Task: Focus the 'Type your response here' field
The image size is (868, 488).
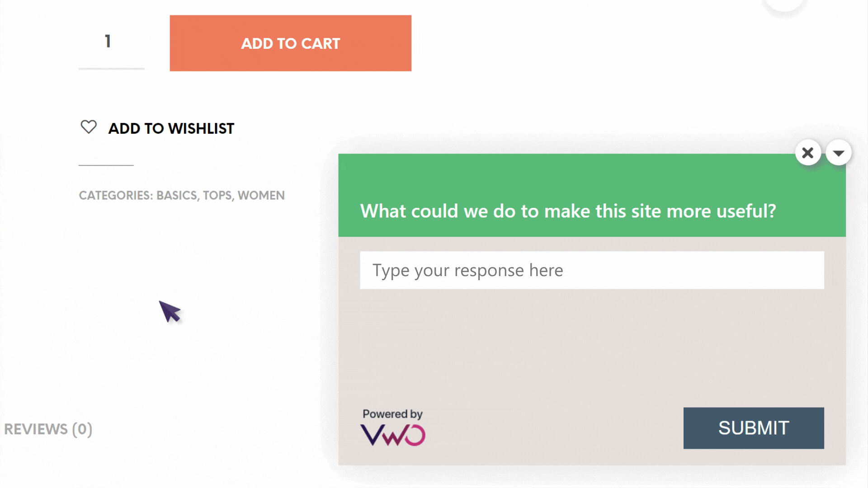Action: pos(592,270)
